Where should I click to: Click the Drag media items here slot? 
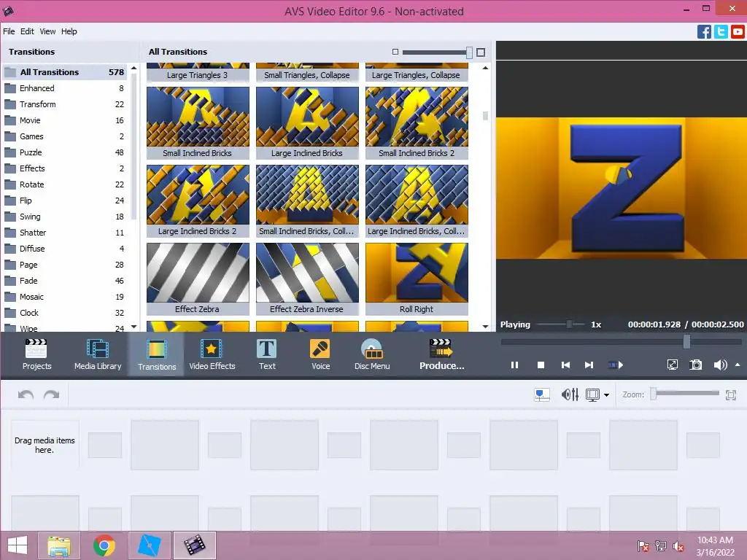(44, 446)
